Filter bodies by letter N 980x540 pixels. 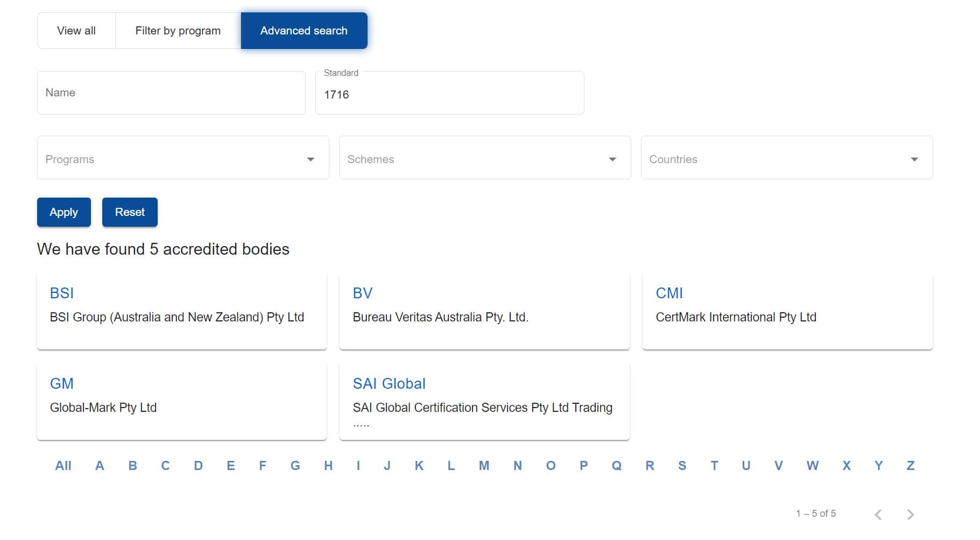(518, 466)
